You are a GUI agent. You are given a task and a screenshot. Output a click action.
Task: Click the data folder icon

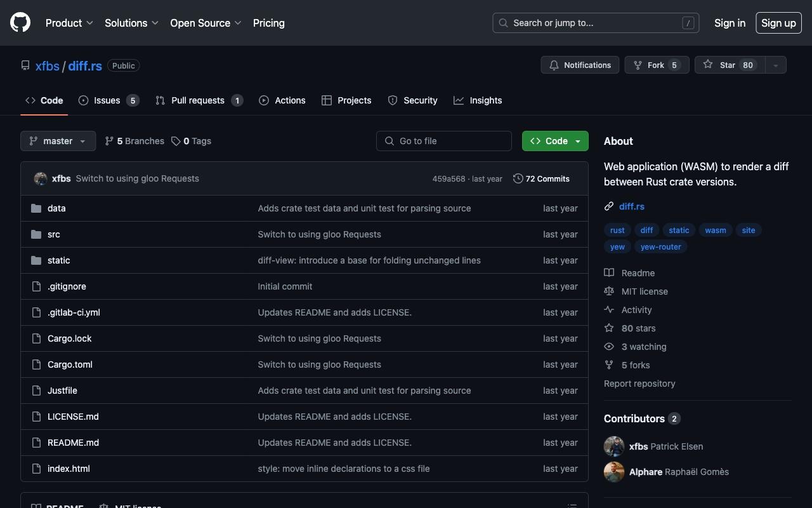[36, 208]
